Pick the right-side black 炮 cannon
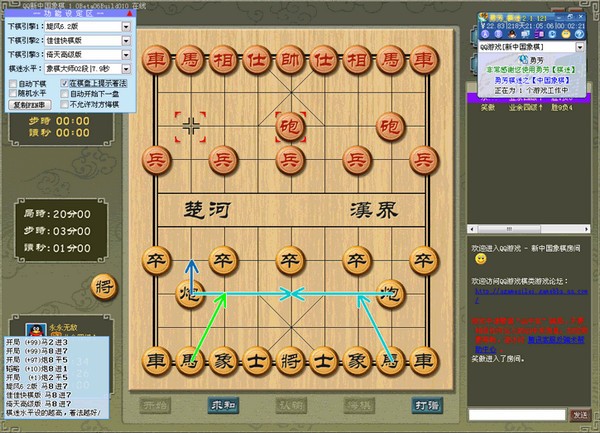Screen dimensions: 600x433 point(391,294)
